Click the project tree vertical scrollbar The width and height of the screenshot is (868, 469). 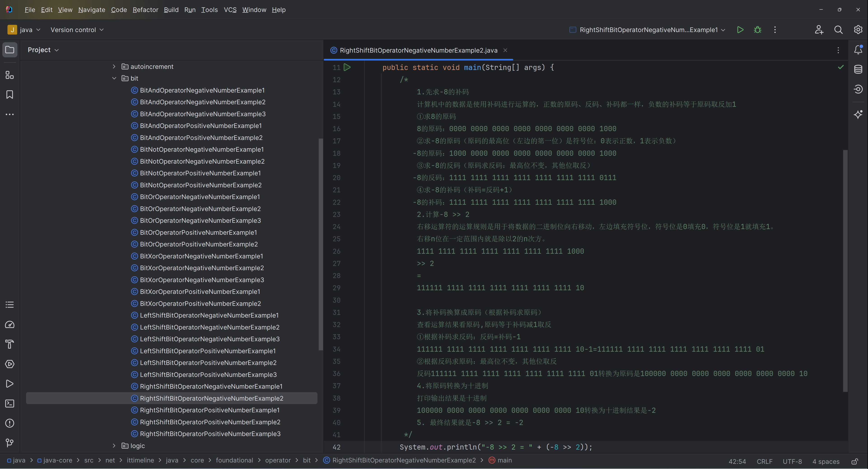[320, 244]
